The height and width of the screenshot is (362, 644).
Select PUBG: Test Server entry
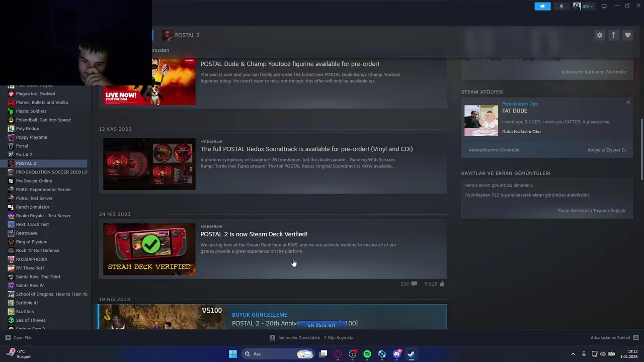pos(34,198)
